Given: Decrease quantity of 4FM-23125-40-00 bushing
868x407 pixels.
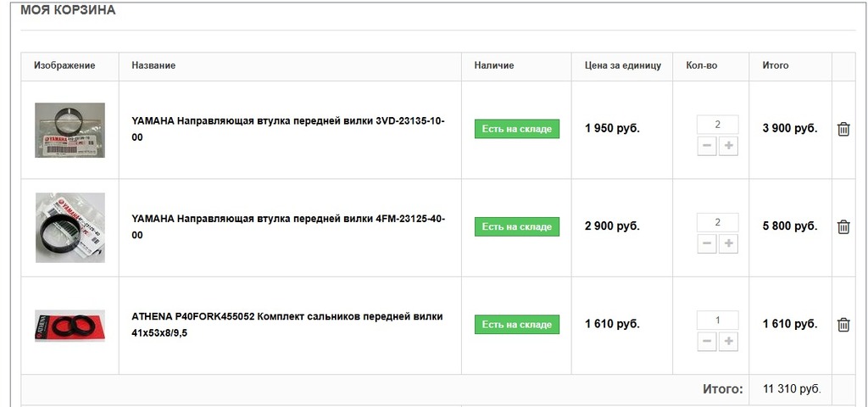Looking at the screenshot, I should coord(707,243).
